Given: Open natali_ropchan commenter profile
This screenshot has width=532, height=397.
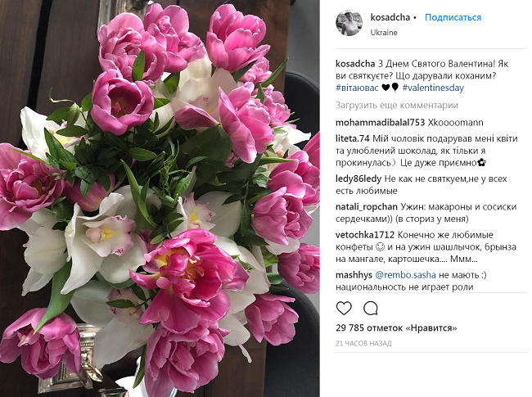Looking at the screenshot, I should pyautogui.click(x=367, y=207).
